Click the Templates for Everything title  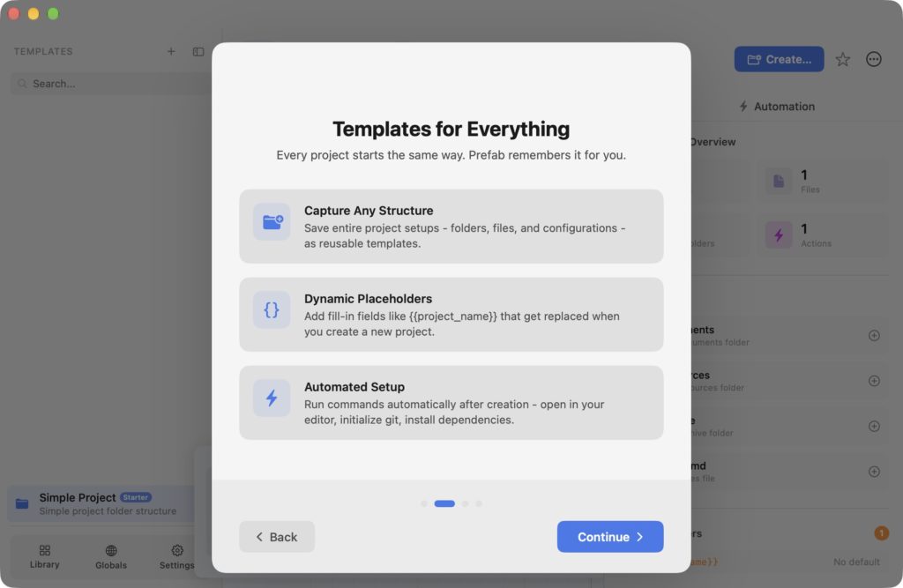(451, 129)
